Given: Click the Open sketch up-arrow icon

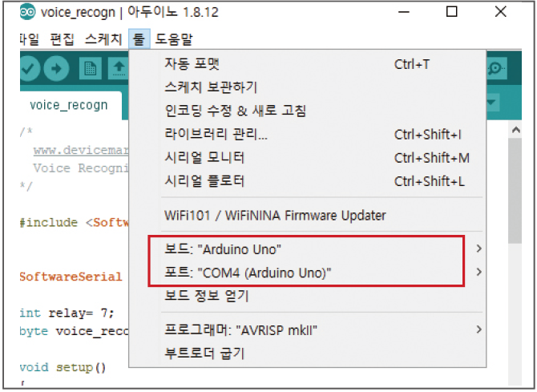Looking at the screenshot, I should (119, 68).
